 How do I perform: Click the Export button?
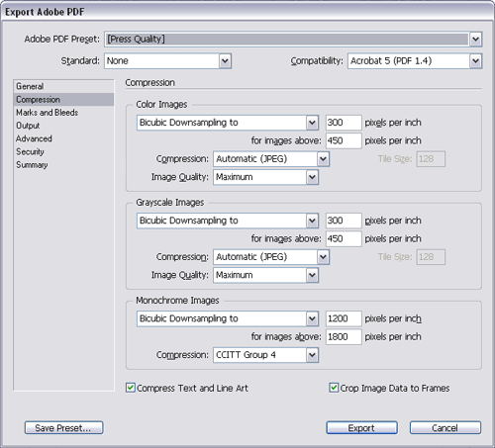(x=361, y=428)
